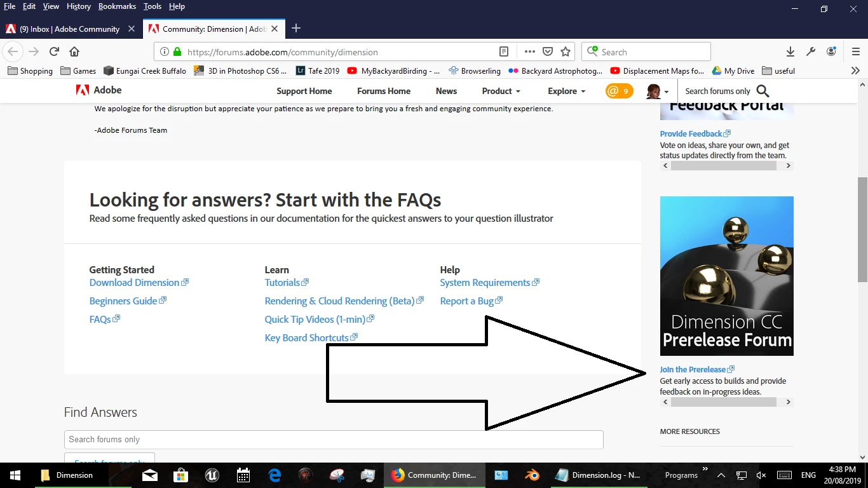Click the Adobe logo in site header
The image size is (868, 488).
tap(98, 90)
